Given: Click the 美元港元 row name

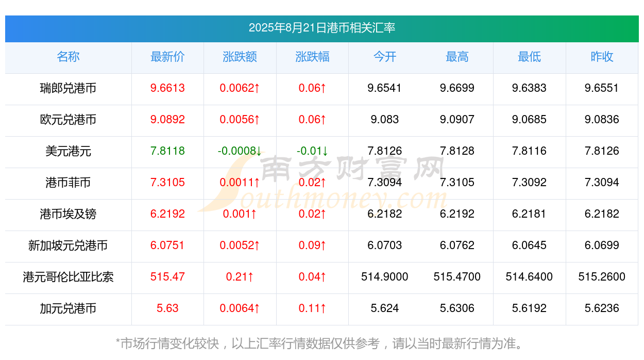Looking at the screenshot, I should (68, 151).
